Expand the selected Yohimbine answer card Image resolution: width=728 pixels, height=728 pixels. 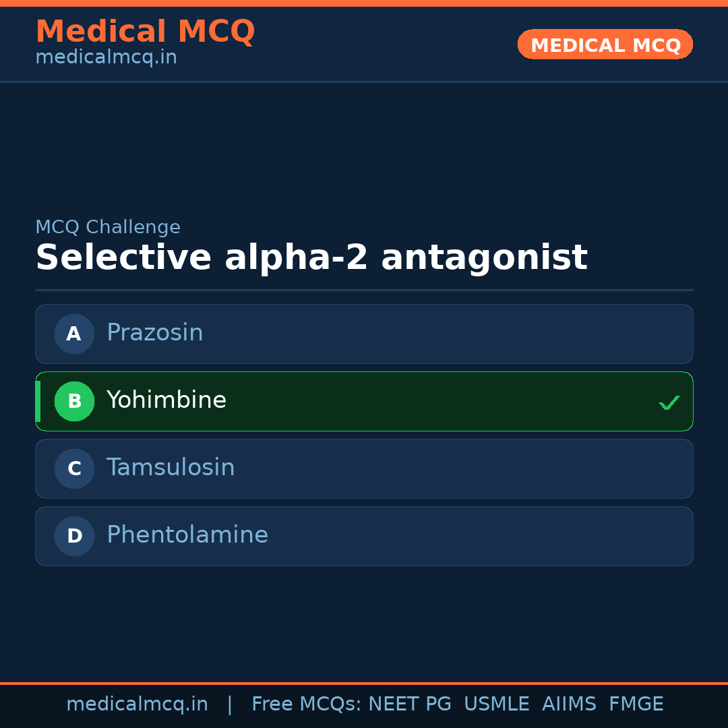364,401
